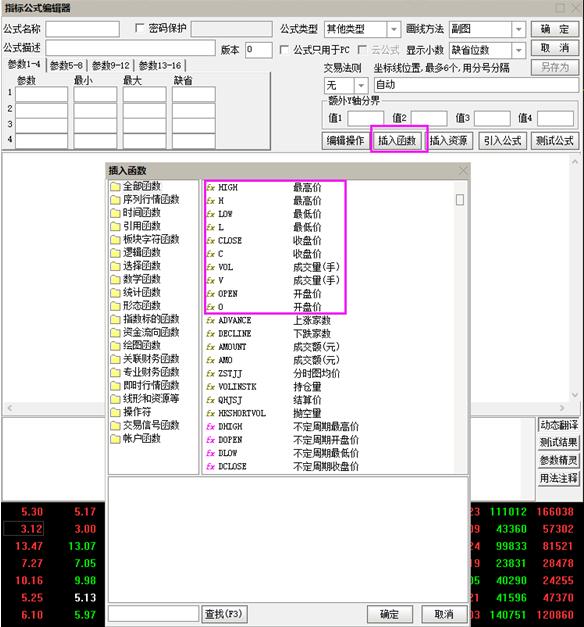Click the 插入函数 button
The height and width of the screenshot is (627, 584).
pyautogui.click(x=397, y=141)
